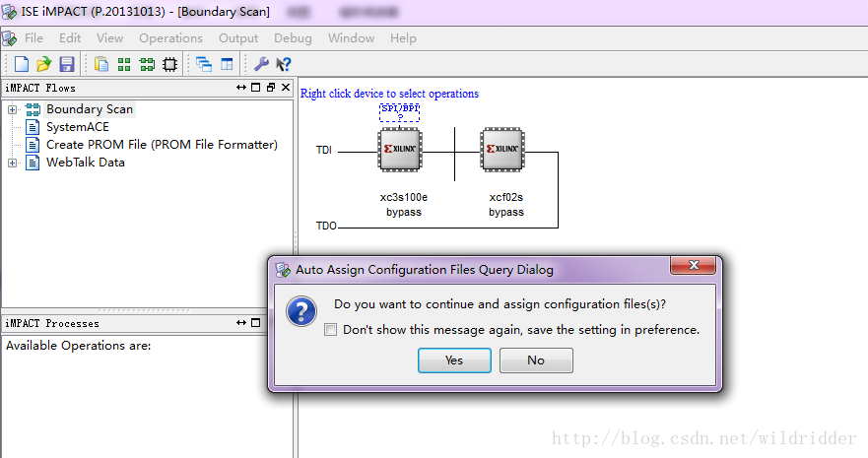Expand the WebTalk Data tree node

[x=12, y=163]
